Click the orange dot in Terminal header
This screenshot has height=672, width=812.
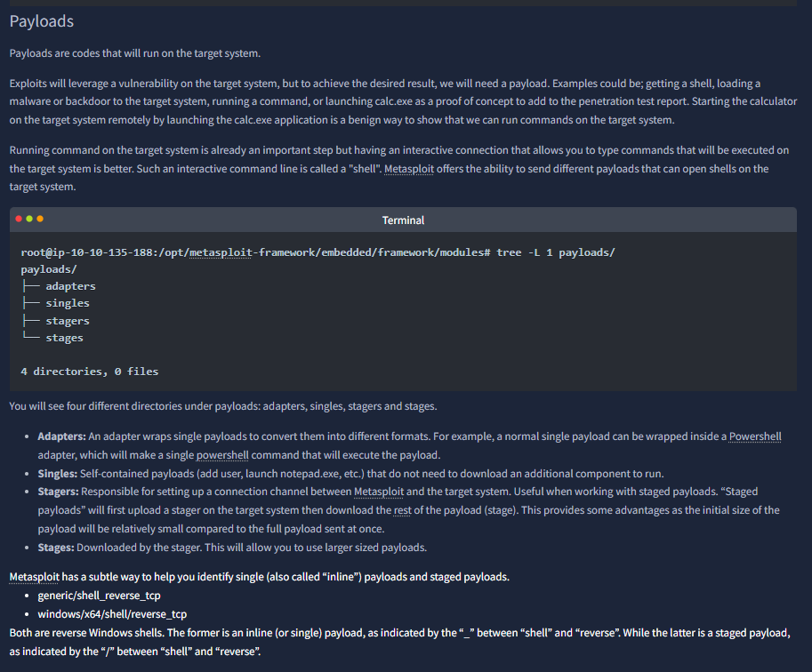point(40,219)
